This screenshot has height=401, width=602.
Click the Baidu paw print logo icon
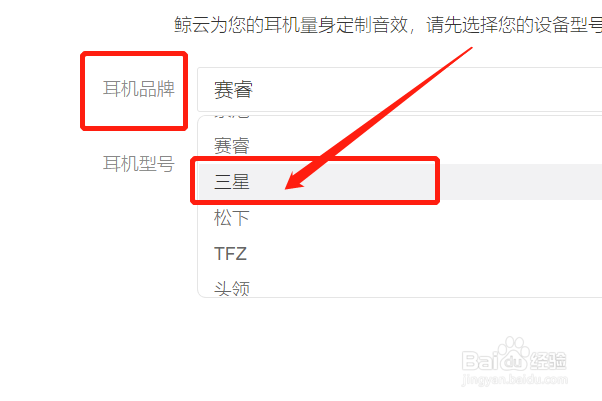pos(514,354)
